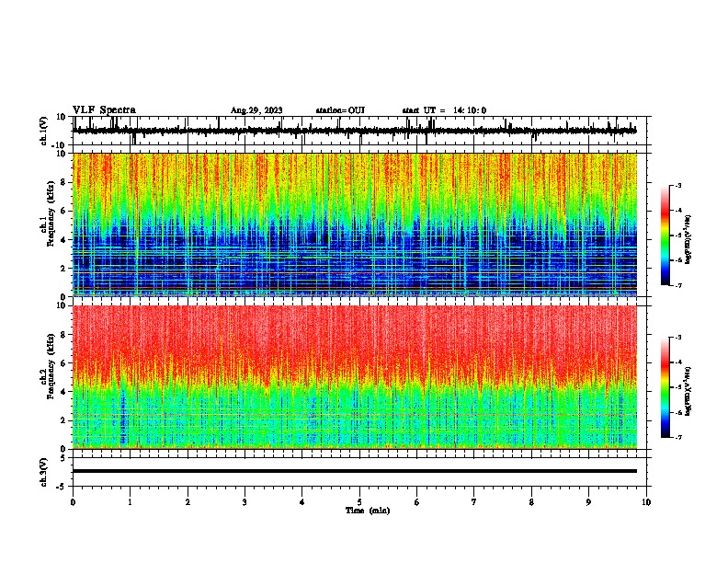This screenshot has height=563, width=728.
Task: Click the time axis tick label "9"
Action: [x=588, y=502]
